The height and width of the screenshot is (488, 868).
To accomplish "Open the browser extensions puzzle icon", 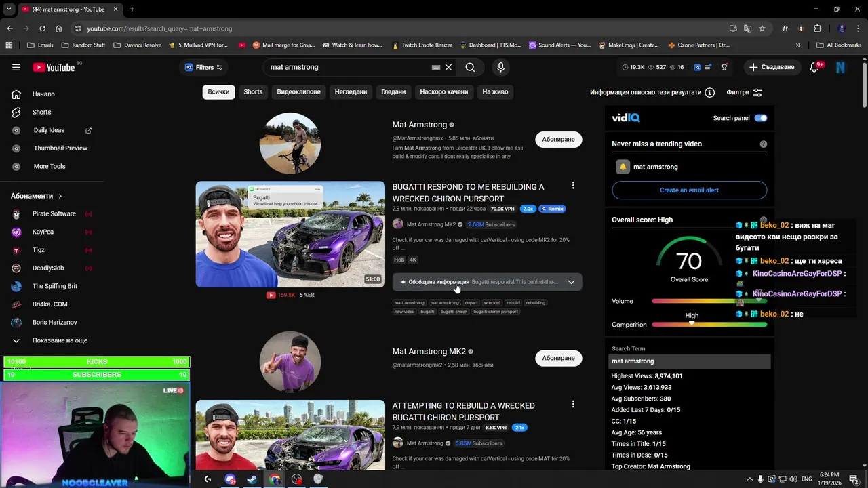I will click(817, 28).
